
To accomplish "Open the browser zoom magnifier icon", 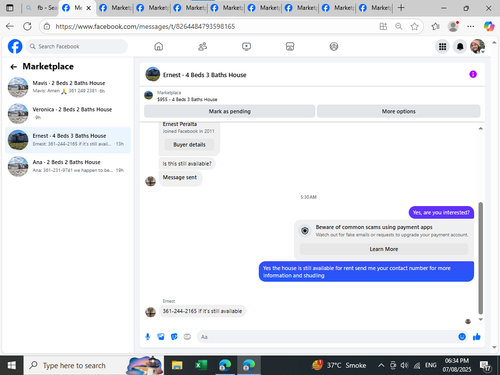I will click(399, 26).
